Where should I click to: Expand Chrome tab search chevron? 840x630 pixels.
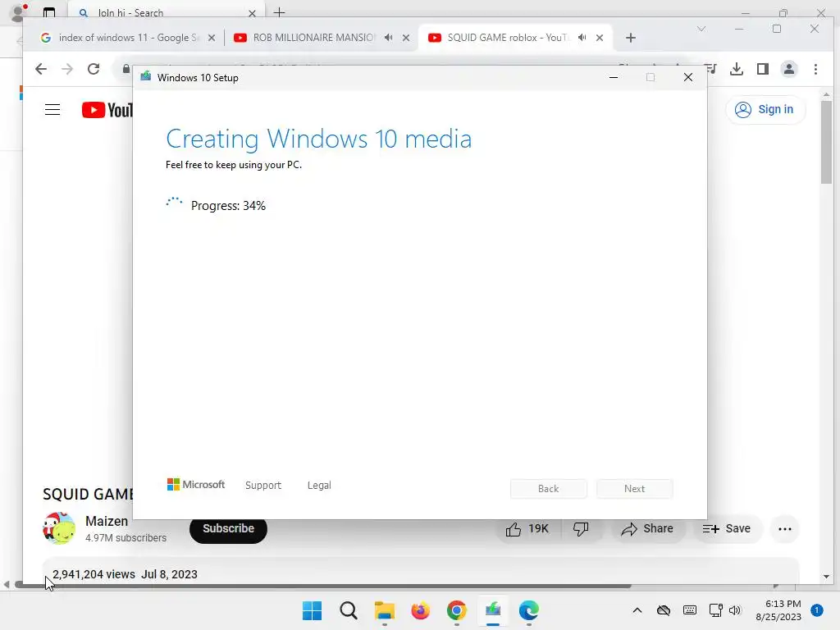tap(701, 29)
